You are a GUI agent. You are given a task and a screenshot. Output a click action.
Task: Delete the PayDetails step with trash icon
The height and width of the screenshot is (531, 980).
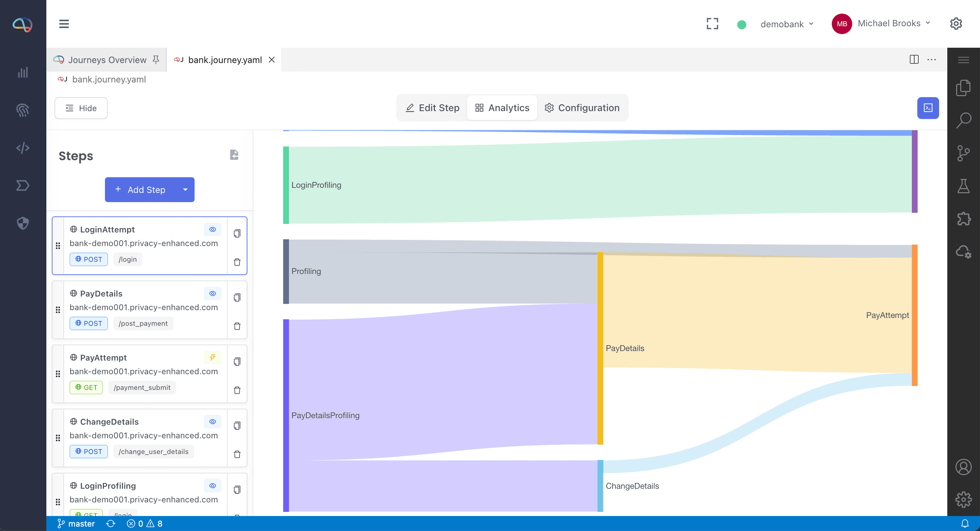coord(237,326)
